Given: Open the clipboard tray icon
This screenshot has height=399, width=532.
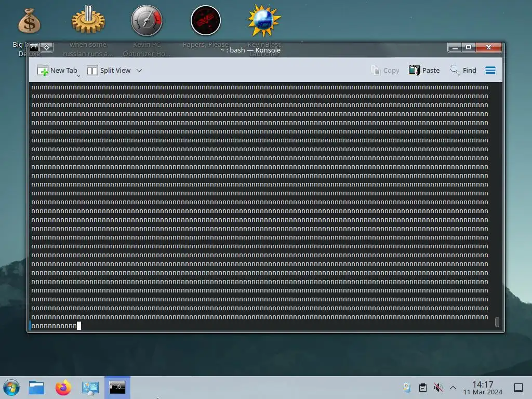Looking at the screenshot, I should [423, 388].
